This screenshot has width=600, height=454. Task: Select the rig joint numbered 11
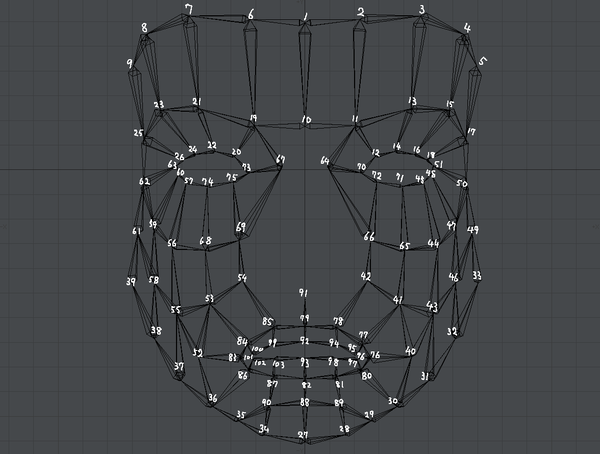click(x=355, y=119)
